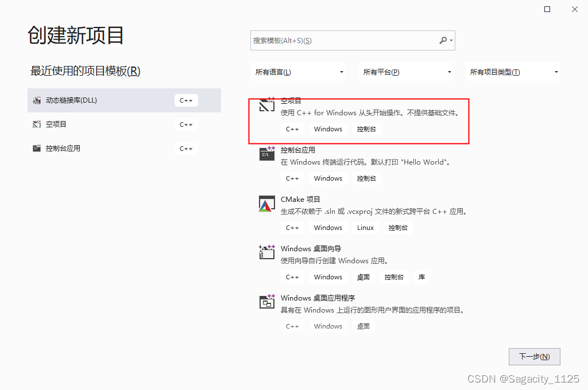Filter by the Linux tag under CMake 项目
588x390 pixels.
point(365,228)
